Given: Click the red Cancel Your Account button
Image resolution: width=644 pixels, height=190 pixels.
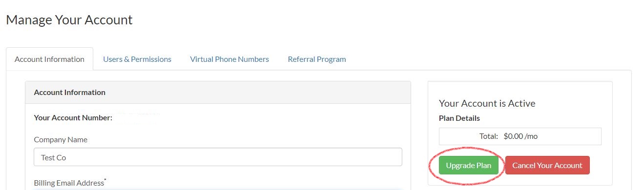Looking at the screenshot, I should tap(547, 165).
